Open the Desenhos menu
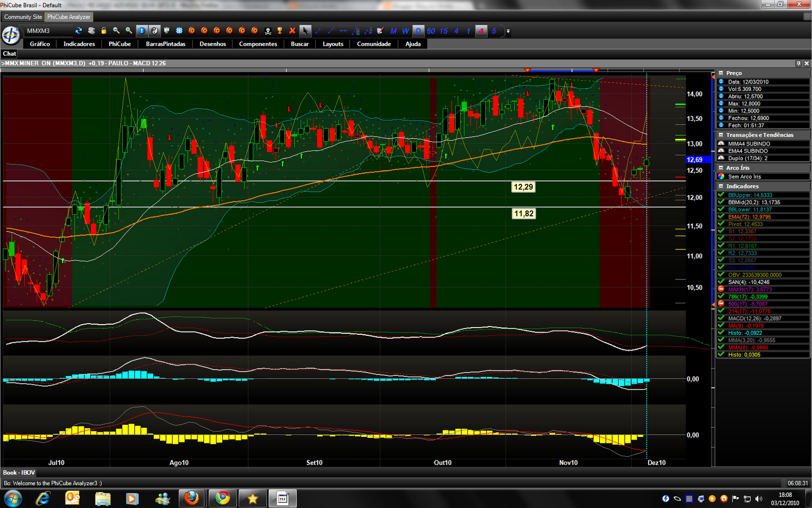Image resolution: width=812 pixels, height=508 pixels. tap(213, 44)
